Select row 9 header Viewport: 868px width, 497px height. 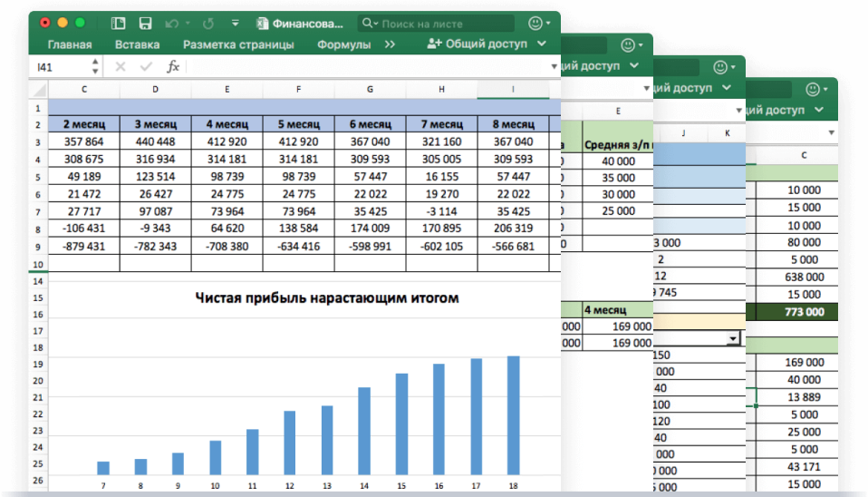coord(38,247)
